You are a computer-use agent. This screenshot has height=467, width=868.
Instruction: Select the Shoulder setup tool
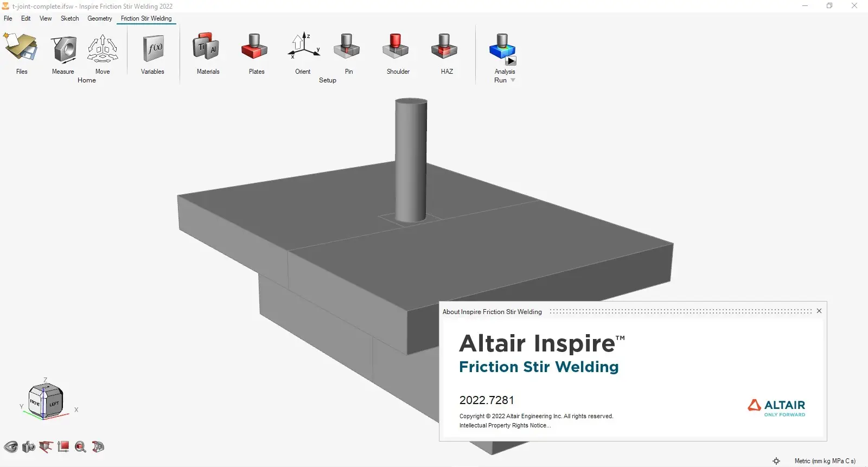click(x=395, y=47)
